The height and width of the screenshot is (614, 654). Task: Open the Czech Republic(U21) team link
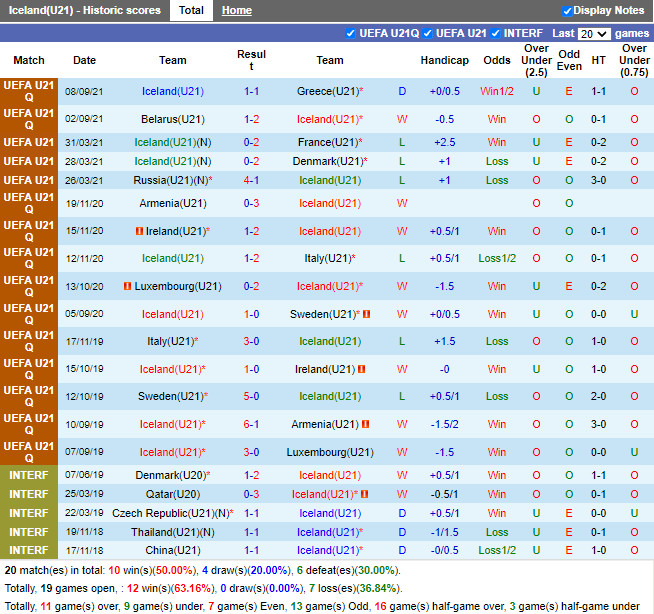pos(170,513)
